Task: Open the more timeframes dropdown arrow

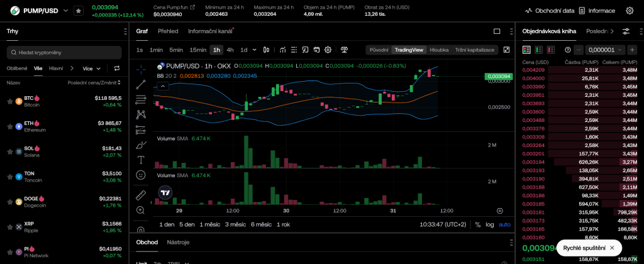Action: point(254,50)
